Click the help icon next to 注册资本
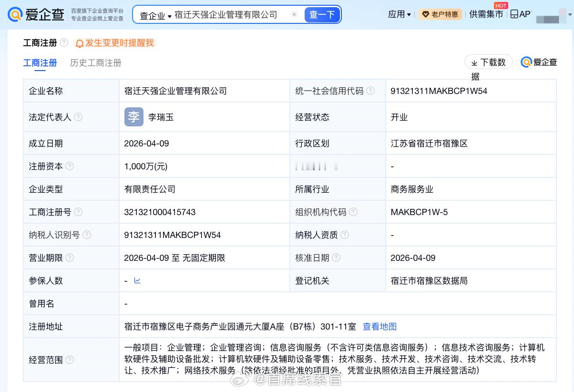This screenshot has width=574, height=392. 71,166
